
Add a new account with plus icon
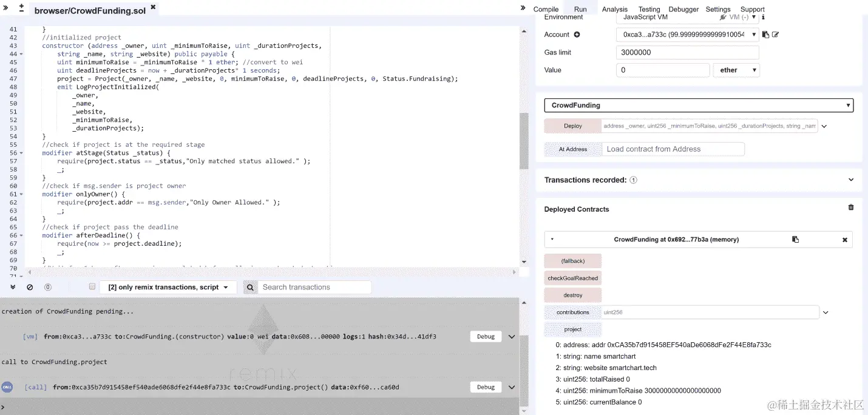(577, 35)
